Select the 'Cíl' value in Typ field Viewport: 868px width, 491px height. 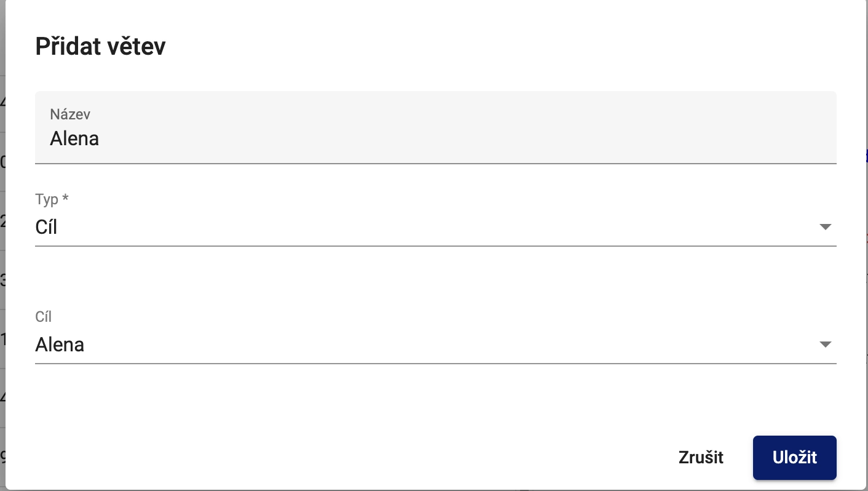[47, 227]
